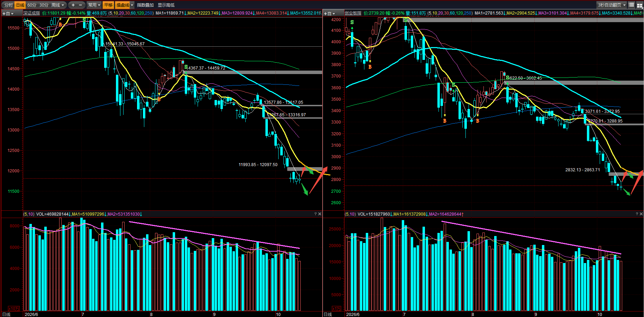Expand the 3秒自动翻页 dropdown
The image size is (644, 317).
(612, 5)
